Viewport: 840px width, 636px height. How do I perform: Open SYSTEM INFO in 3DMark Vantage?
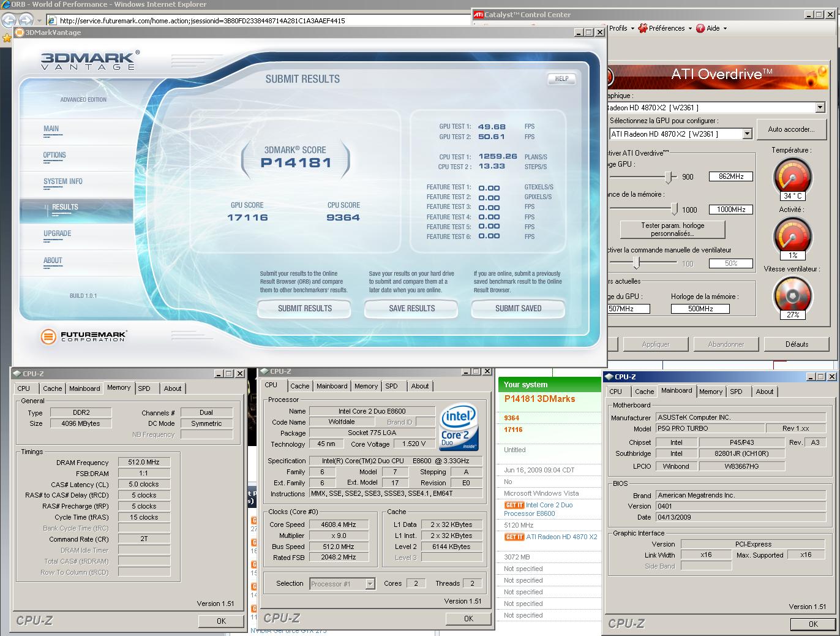click(63, 181)
